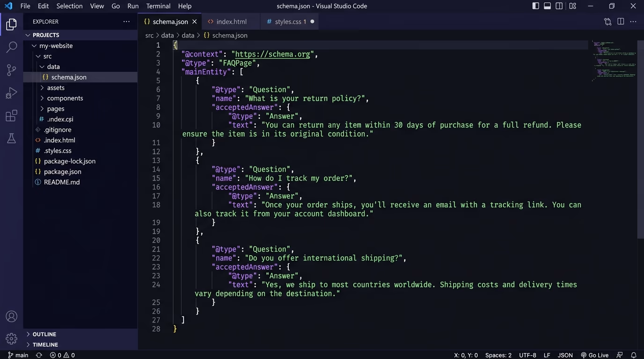Open .styles.css in file tree

tap(80, 151)
